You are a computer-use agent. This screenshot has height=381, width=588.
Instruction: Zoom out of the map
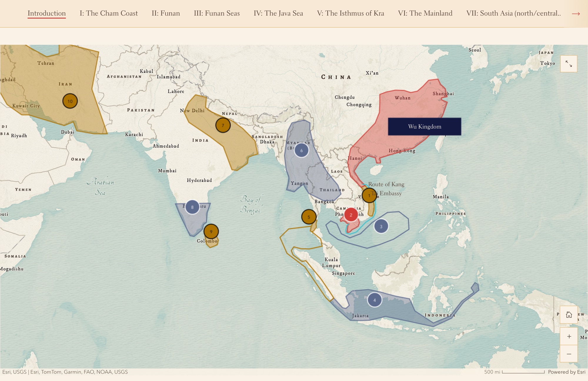[x=569, y=354]
